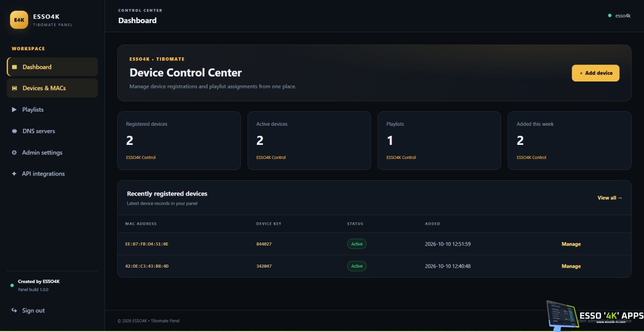This screenshot has width=644, height=332.
Task: Select MAC address 42:DE:C3:43:B8:4D
Action: point(147,266)
